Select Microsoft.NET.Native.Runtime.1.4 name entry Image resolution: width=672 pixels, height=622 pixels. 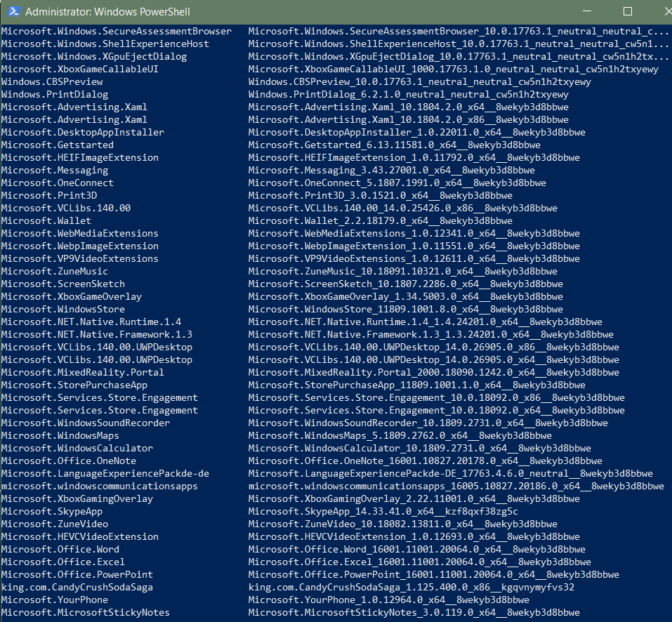[x=91, y=322]
